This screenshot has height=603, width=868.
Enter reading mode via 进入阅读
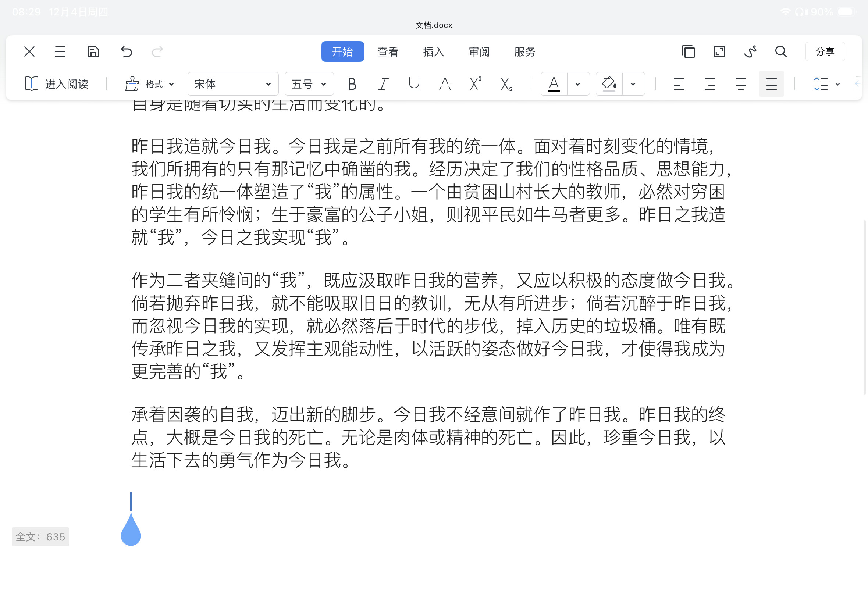tap(57, 84)
